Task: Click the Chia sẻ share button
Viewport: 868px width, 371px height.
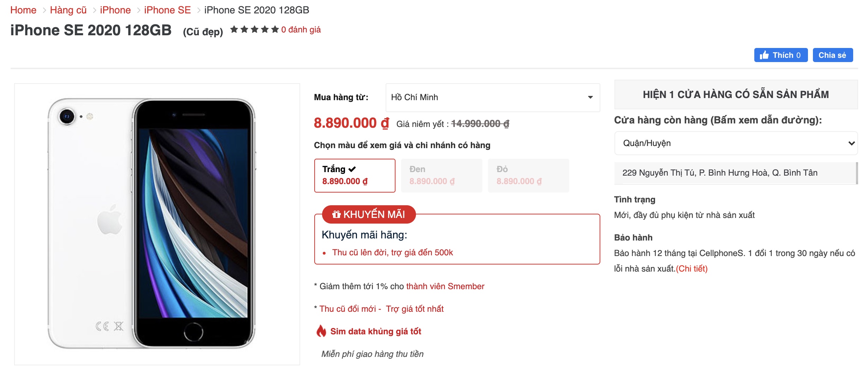Action: tap(833, 55)
